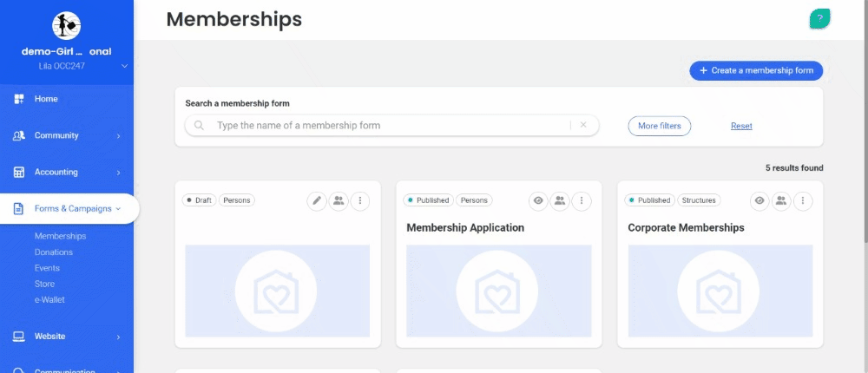The width and height of the screenshot is (868, 373).
Task: Click members icon on Membership Application card
Action: [560, 200]
